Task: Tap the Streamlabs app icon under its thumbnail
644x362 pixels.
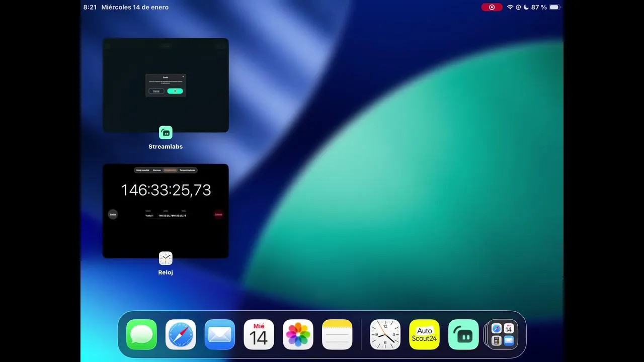Action: point(166,133)
